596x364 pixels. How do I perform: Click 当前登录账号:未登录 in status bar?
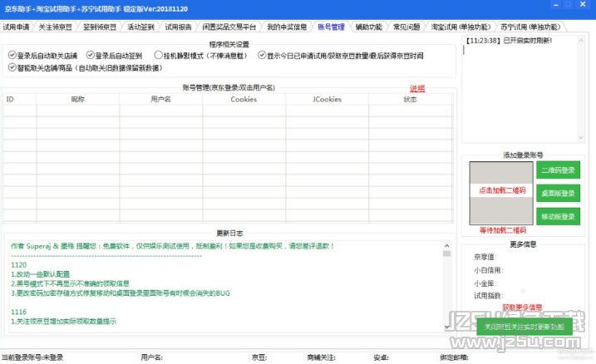(32, 357)
